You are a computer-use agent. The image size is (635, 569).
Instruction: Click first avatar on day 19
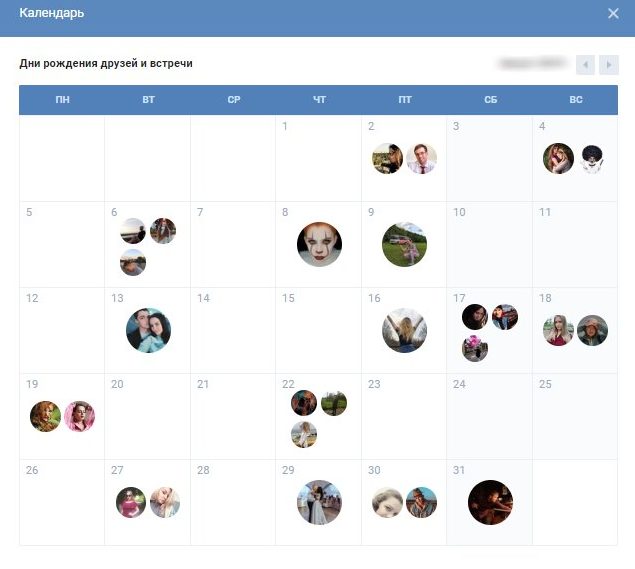pyautogui.click(x=45, y=416)
